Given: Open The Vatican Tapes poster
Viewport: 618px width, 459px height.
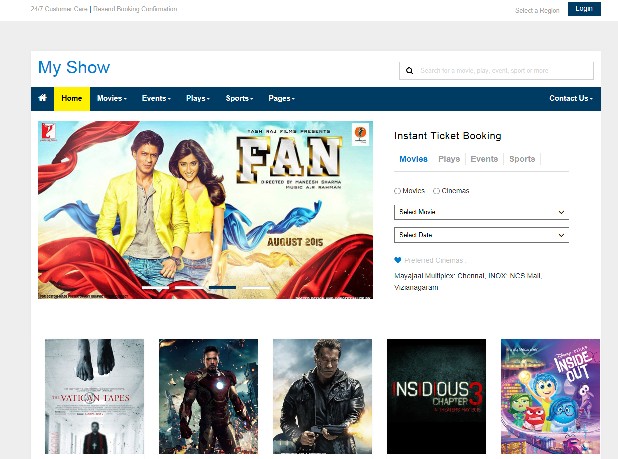Looking at the screenshot, I should (x=94, y=396).
